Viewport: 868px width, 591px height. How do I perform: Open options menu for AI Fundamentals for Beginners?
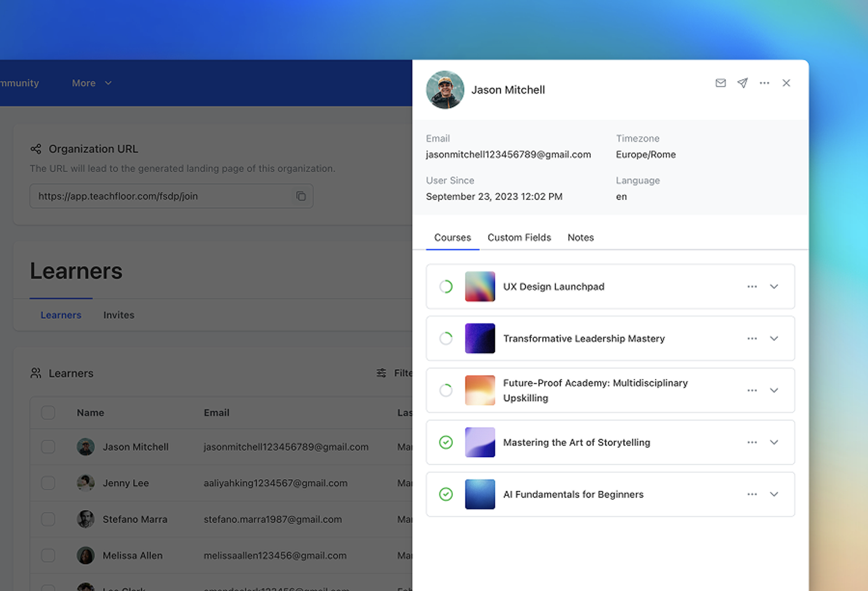[x=752, y=494]
